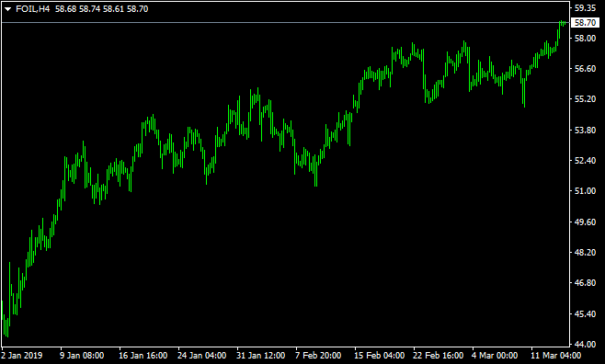Click the 56.60 price axis label
The image size is (605, 364).
pos(585,69)
